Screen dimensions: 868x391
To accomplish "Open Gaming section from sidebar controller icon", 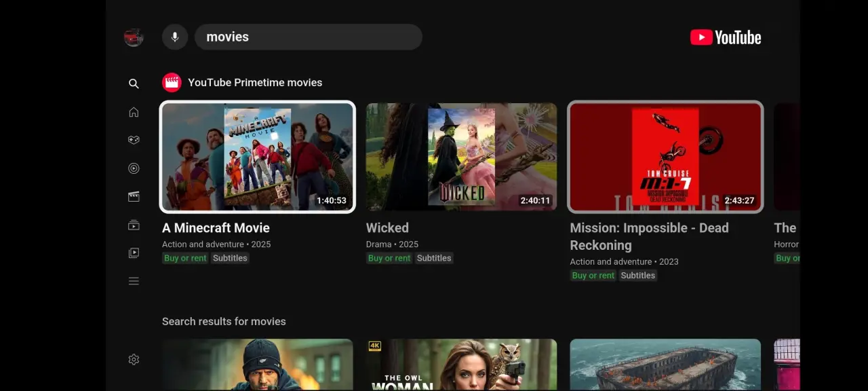I will click(134, 140).
